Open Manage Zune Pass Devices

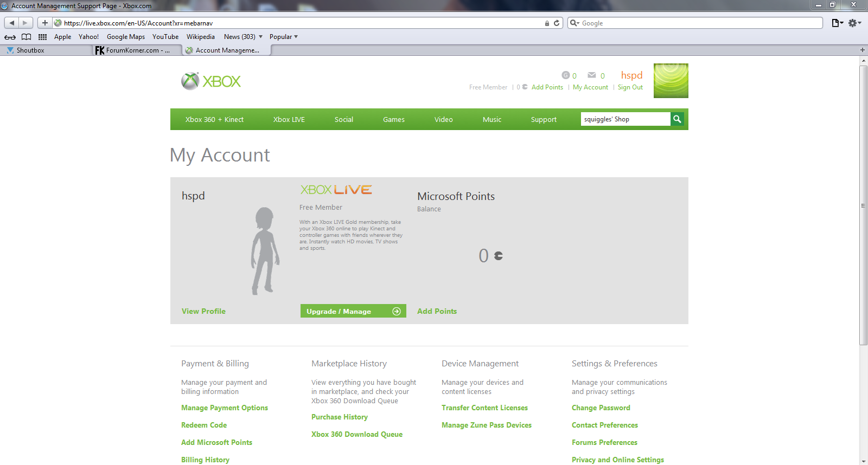click(487, 425)
